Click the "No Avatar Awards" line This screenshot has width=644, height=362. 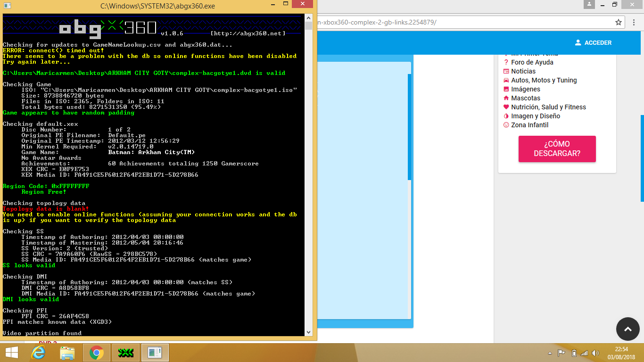51,158
